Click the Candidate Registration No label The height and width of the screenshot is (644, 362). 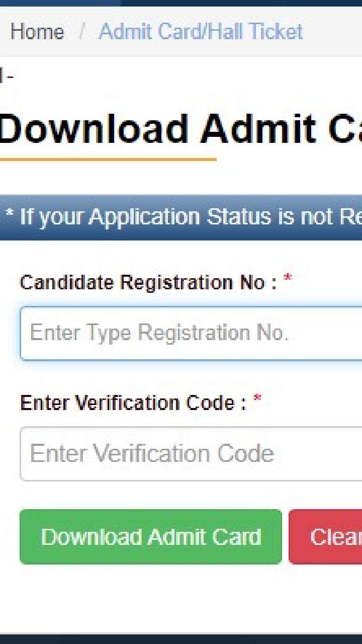click(148, 283)
